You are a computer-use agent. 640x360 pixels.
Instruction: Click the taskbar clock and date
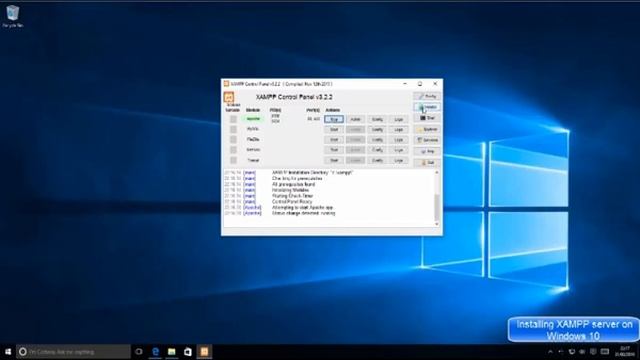click(624, 351)
